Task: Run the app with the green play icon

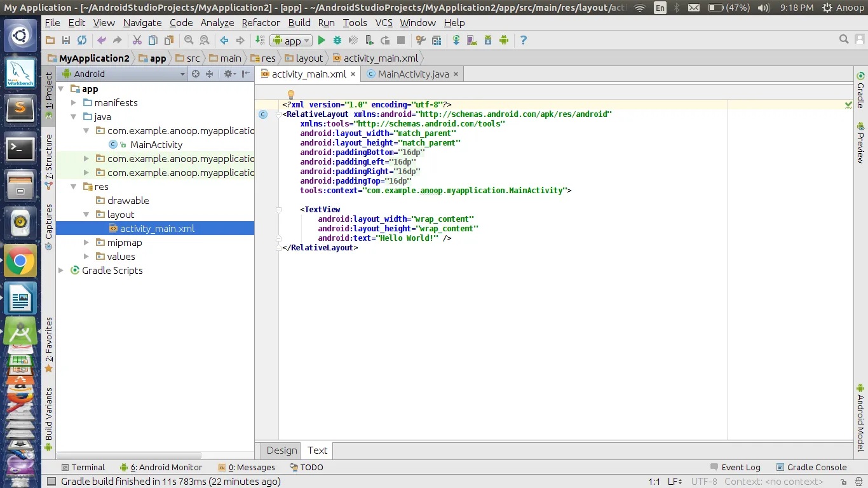Action: click(x=322, y=40)
